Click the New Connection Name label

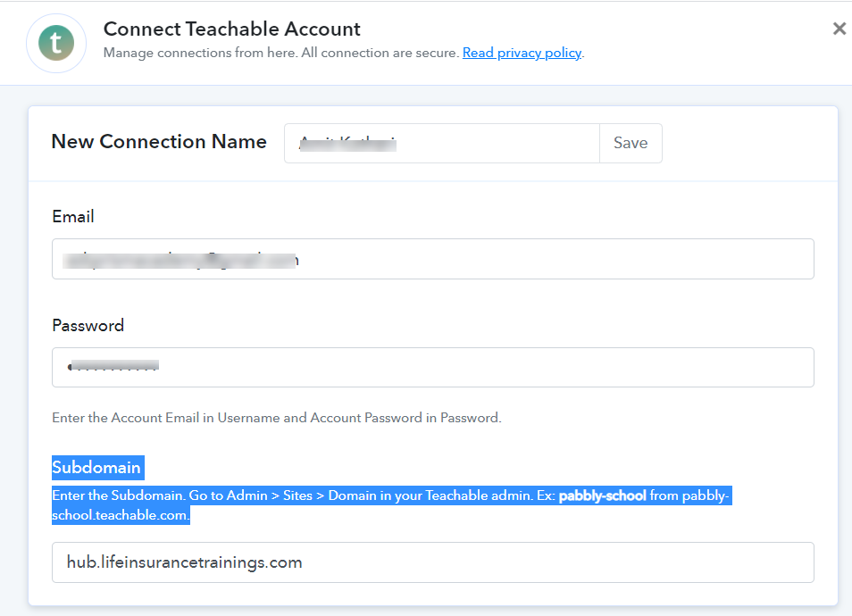coord(159,142)
